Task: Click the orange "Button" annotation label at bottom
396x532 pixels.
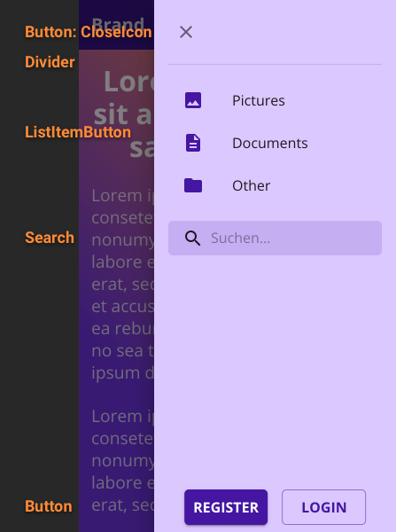Action: pos(49,506)
